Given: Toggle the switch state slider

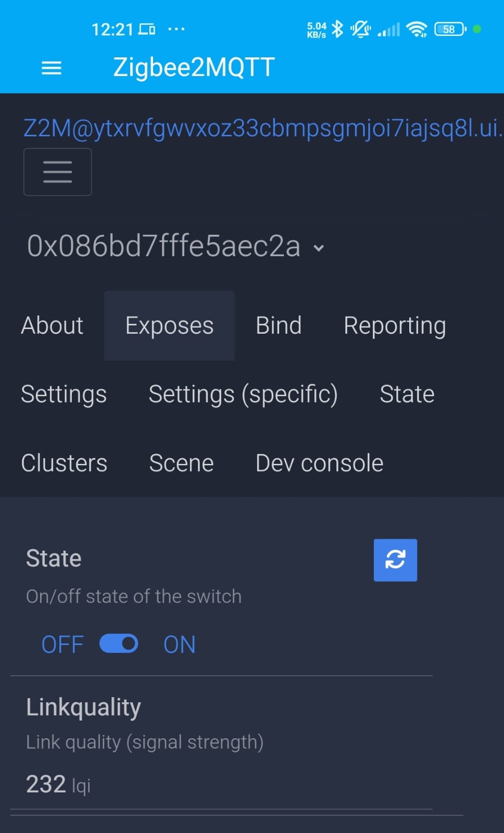Looking at the screenshot, I should pos(119,643).
